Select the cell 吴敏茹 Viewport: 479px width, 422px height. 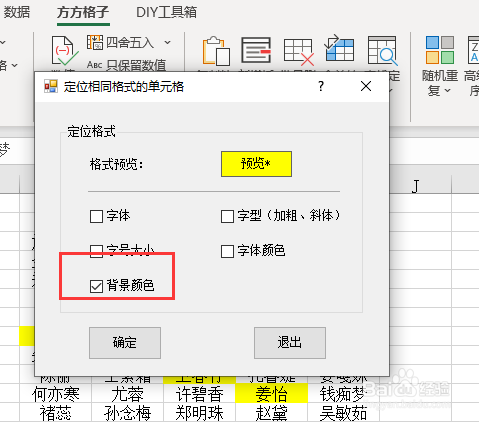tap(343, 413)
